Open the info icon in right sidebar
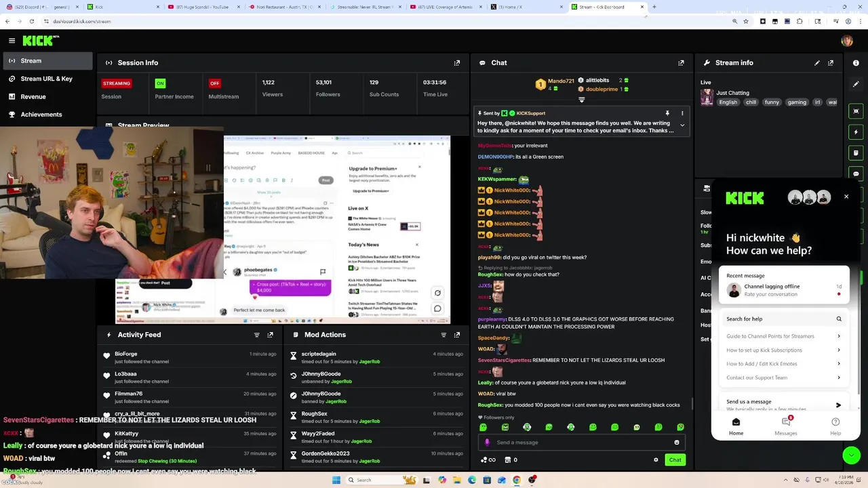868x488 pixels. (x=856, y=63)
